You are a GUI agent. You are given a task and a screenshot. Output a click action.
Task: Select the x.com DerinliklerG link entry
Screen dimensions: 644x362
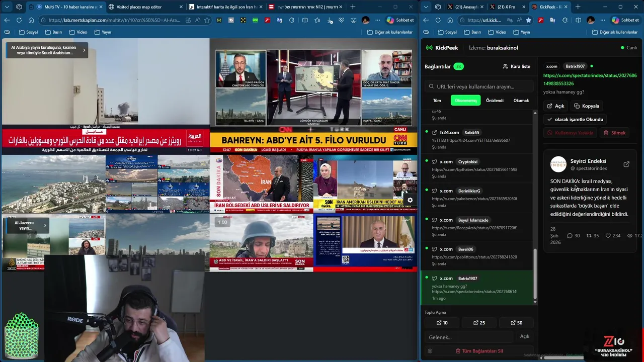[x=476, y=198]
